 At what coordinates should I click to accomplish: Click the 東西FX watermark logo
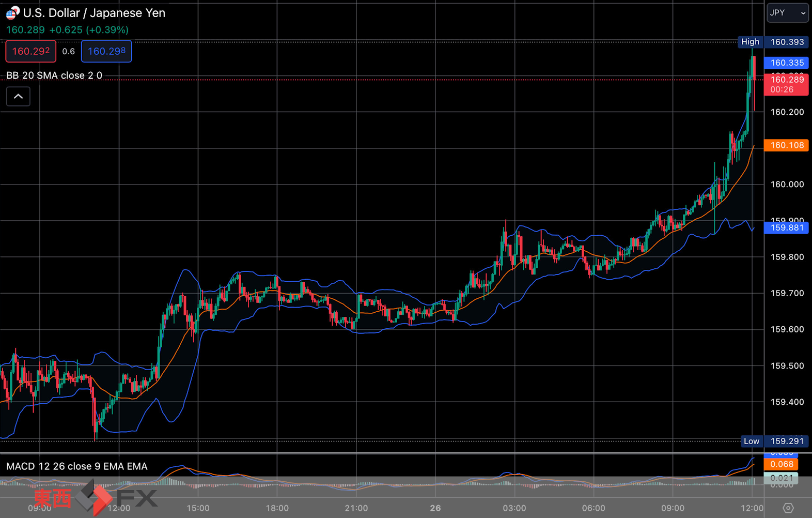pyautogui.click(x=96, y=498)
